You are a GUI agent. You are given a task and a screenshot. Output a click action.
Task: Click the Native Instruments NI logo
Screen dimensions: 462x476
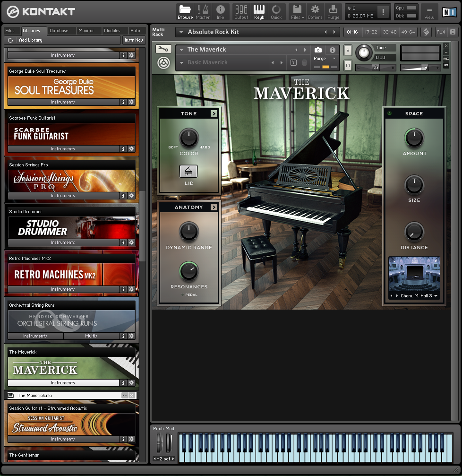(449, 12)
